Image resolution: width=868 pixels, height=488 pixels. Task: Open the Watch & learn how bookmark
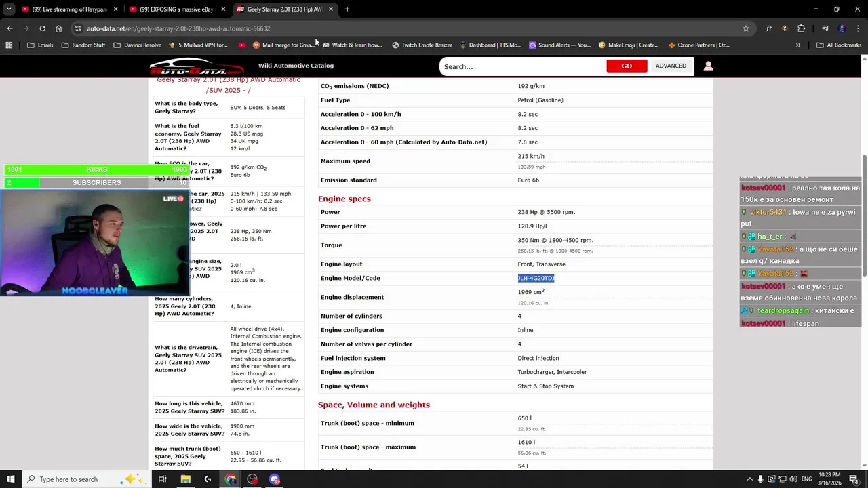352,45
